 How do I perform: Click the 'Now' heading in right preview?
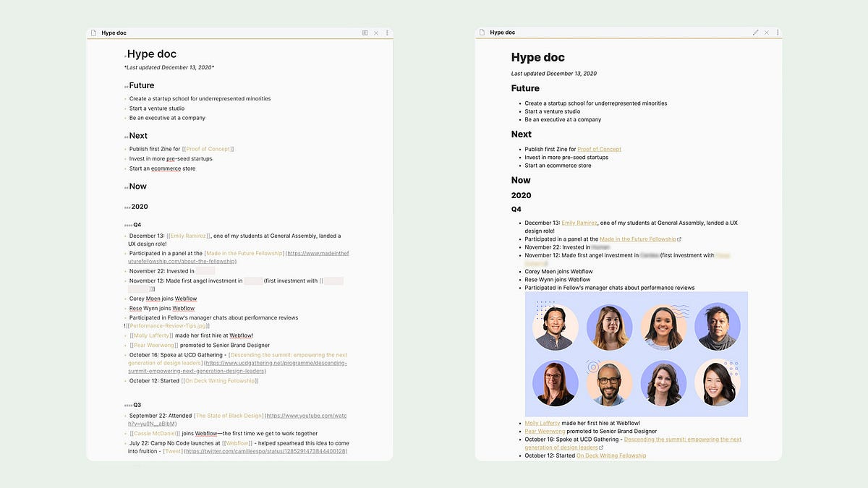tap(521, 181)
